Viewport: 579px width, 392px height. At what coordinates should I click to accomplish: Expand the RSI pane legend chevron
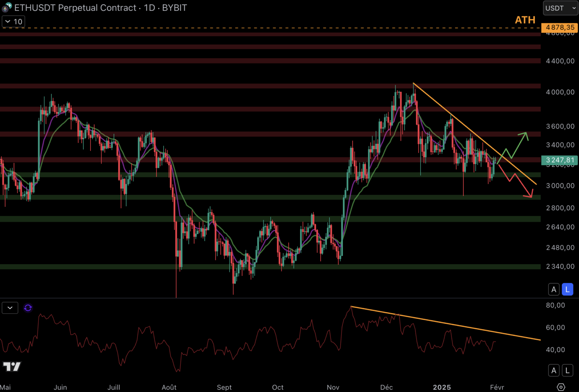tap(10, 308)
